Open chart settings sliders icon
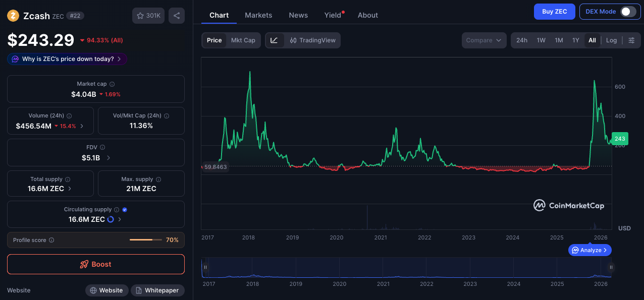This screenshot has height=300, width=644. click(x=631, y=40)
